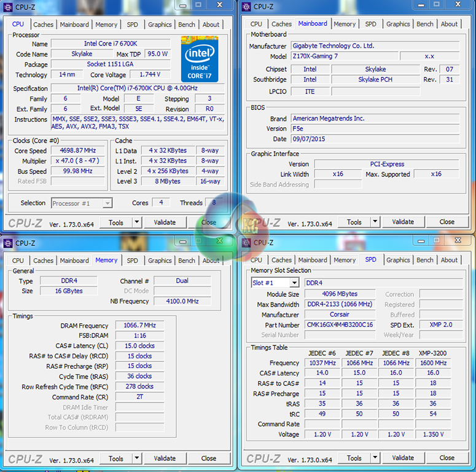Click DRAM Frequency value 1066.7 MHz
The width and height of the screenshot is (476, 472).
coord(139,326)
